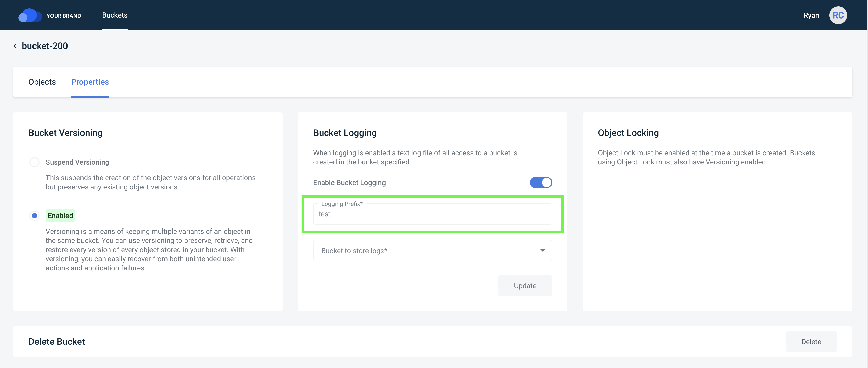Image resolution: width=868 pixels, height=368 pixels.
Task: Click the Delete Bucket heading
Action: 57,342
